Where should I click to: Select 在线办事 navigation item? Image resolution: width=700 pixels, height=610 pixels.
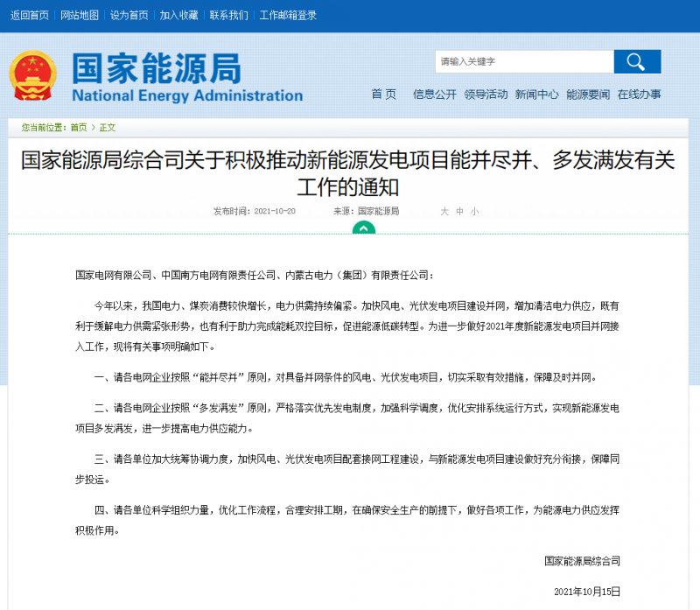(x=639, y=95)
